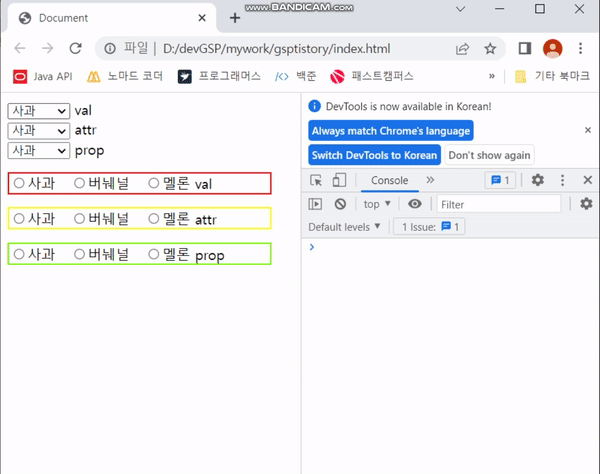Open the Chrome three-dot menu
The height and width of the screenshot is (474, 600).
click(580, 49)
